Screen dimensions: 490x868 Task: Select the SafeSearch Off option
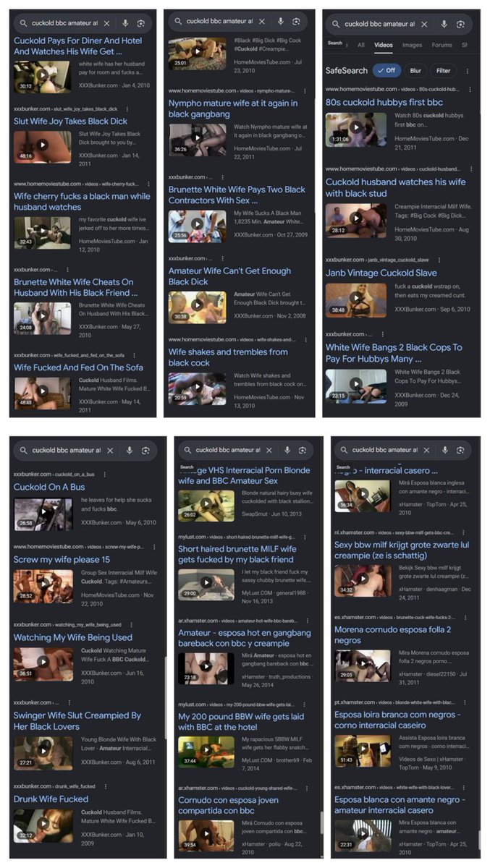tap(386, 71)
